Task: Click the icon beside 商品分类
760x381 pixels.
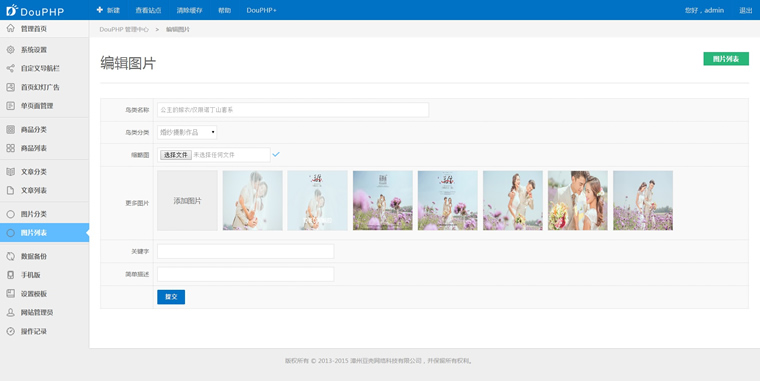Action: point(10,129)
